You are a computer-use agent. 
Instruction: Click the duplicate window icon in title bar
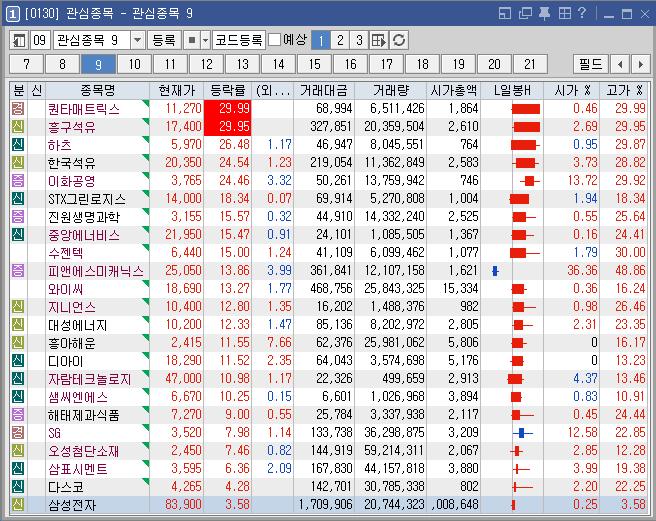(525, 13)
